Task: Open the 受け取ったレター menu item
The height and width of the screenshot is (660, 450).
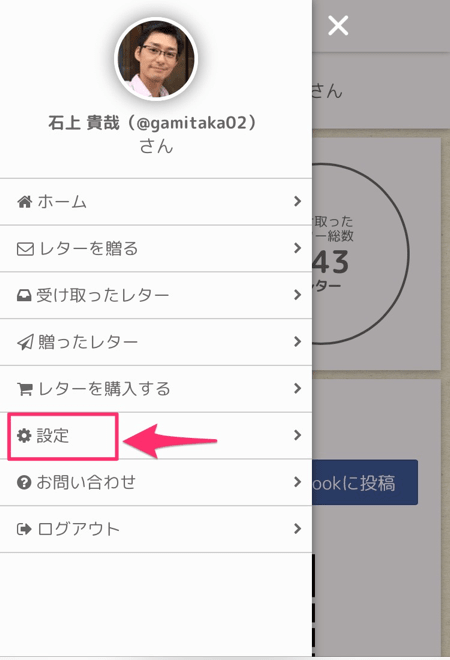Action: coord(156,295)
